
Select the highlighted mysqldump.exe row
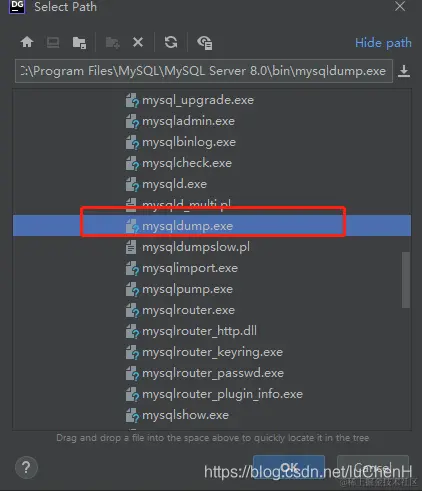(212, 226)
